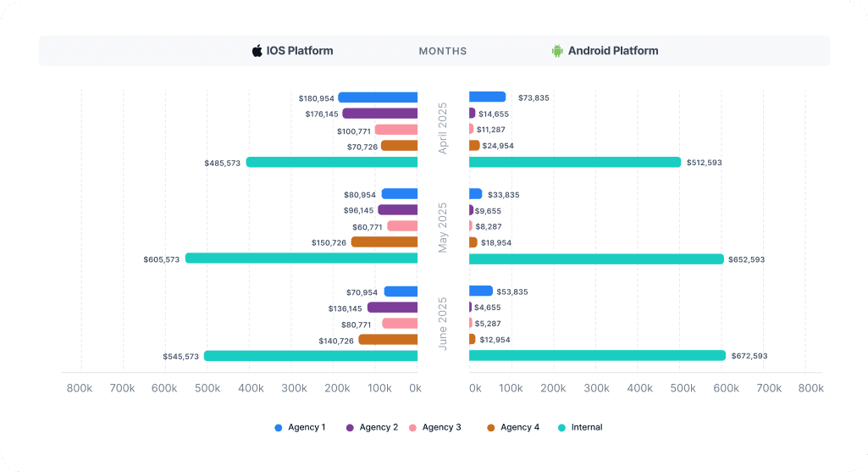
Task: Click the Apple logo icon
Action: [x=257, y=51]
